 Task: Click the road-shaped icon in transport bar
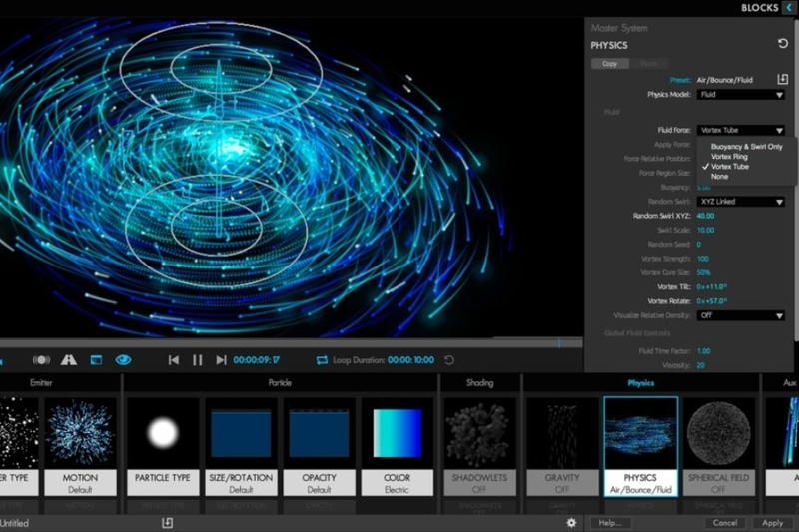tap(69, 360)
